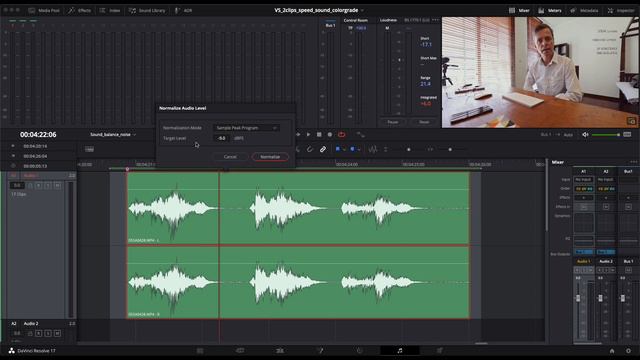The height and width of the screenshot is (360, 640).
Task: Open Project Settings gear icon
Action: click(x=628, y=351)
